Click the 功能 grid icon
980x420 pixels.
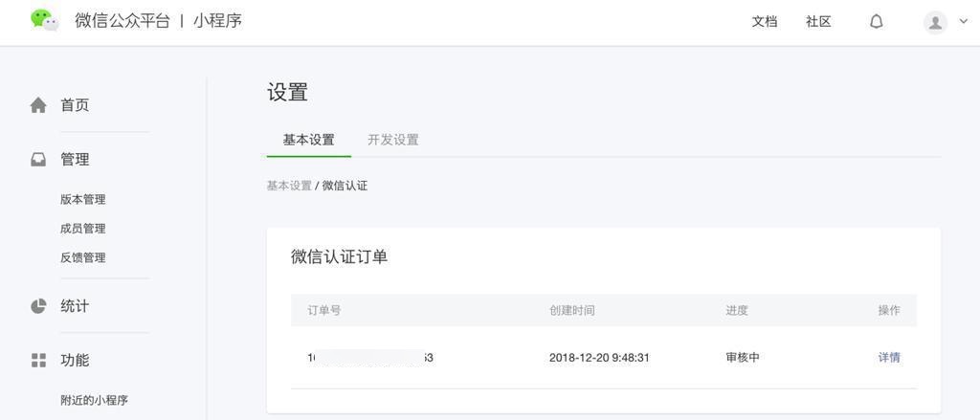38,361
